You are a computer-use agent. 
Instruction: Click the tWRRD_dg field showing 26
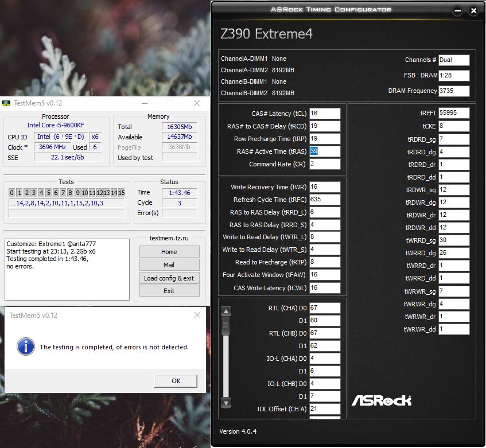454,253
